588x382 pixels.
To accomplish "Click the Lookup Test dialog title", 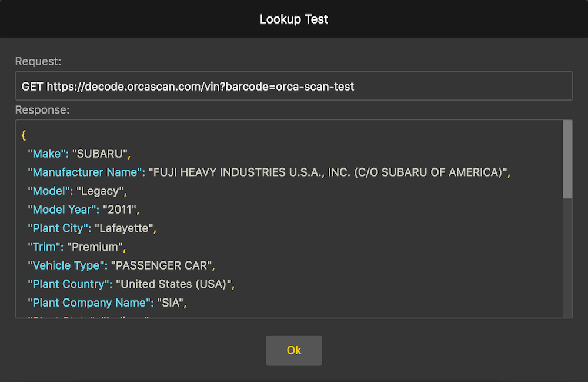I will tap(293, 19).
